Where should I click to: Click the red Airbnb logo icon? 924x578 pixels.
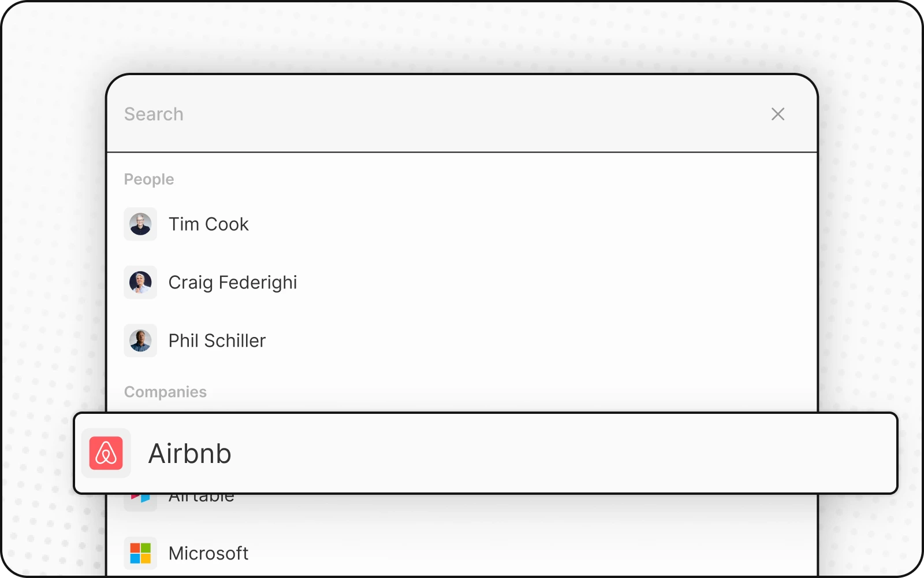[x=106, y=453]
